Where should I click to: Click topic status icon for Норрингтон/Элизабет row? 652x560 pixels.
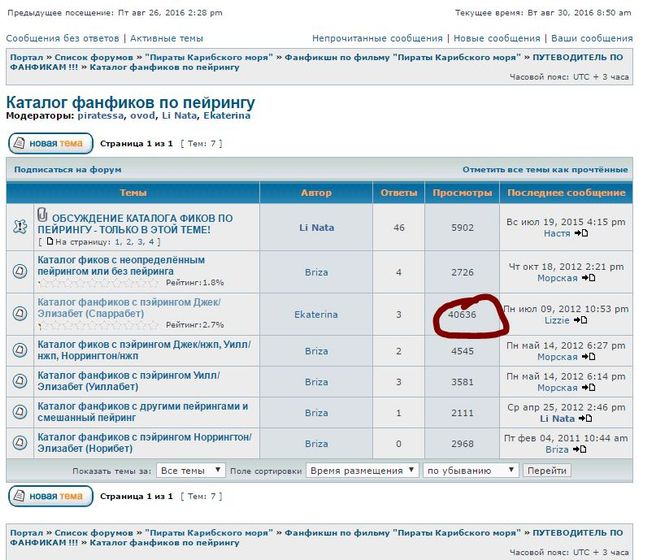coord(19,443)
